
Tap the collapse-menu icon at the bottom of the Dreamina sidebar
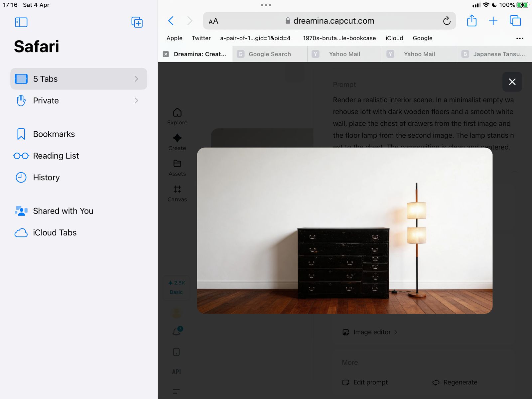pyautogui.click(x=177, y=391)
